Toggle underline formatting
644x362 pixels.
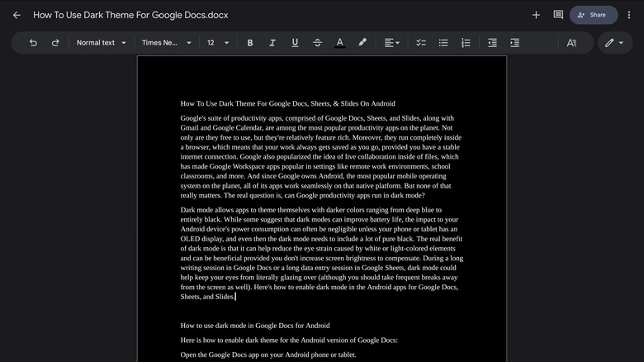295,43
